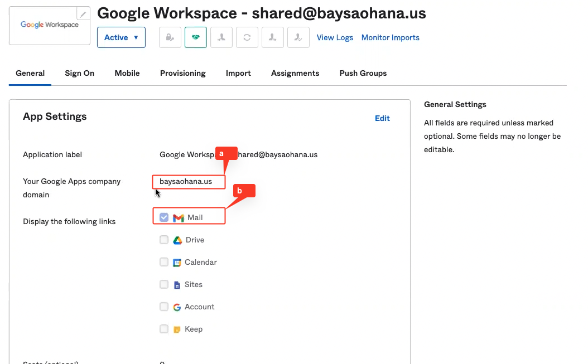Click the Gmail icon beside Mail
Viewport: 588px width, 364px height.
click(x=179, y=218)
